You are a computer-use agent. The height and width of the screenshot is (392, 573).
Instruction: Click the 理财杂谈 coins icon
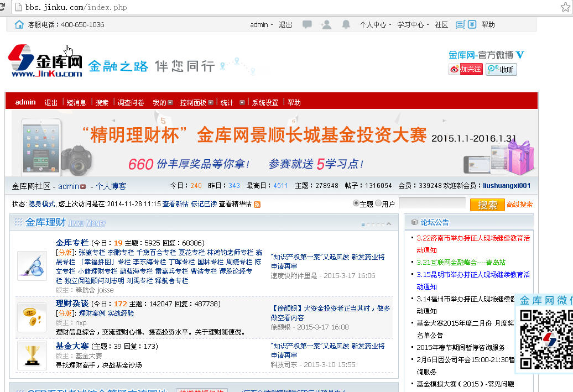(32, 317)
